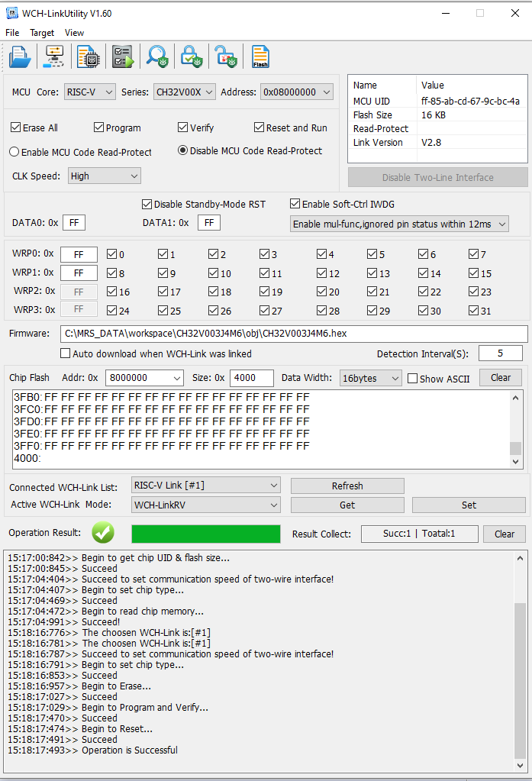Click the Refresh button
This screenshot has height=781, width=532.
click(x=347, y=486)
